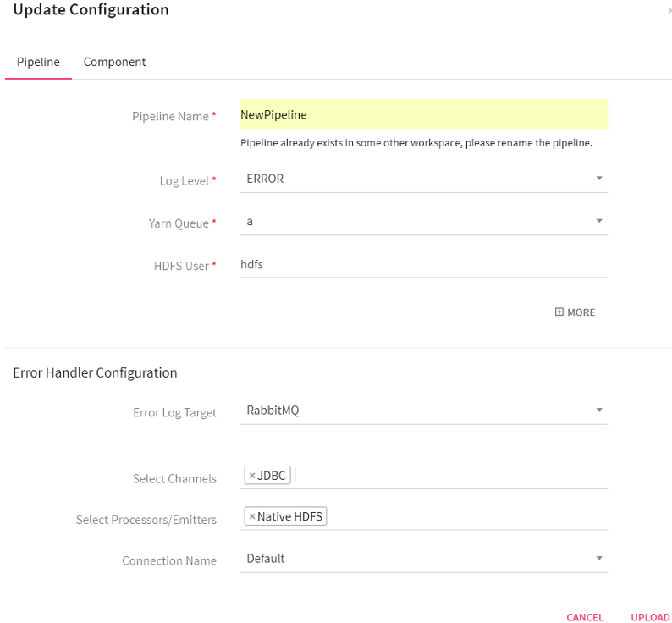This screenshot has height=623, width=672.
Task: Select the Native HDFS tag label
Action: coord(290,516)
